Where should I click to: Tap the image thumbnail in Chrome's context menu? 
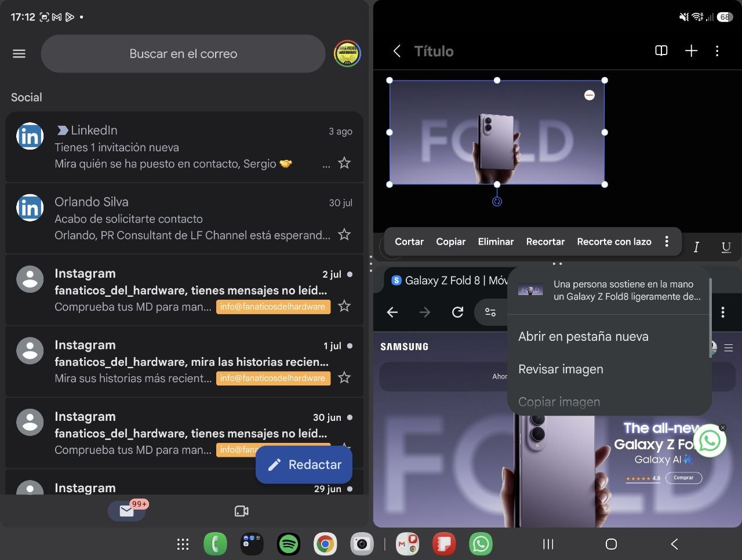[x=531, y=290]
